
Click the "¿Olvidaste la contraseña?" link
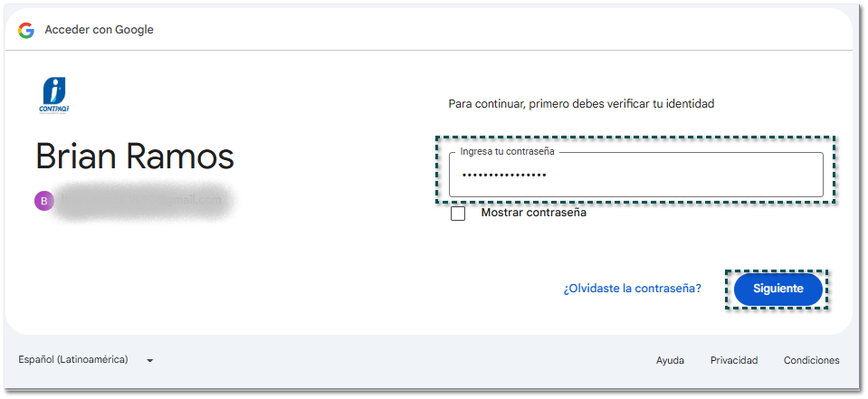tap(632, 289)
